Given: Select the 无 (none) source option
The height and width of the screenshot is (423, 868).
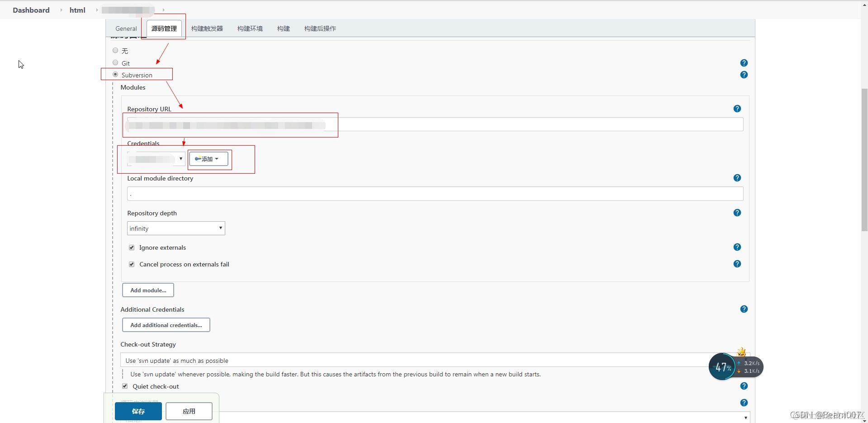Looking at the screenshot, I should click(x=115, y=50).
